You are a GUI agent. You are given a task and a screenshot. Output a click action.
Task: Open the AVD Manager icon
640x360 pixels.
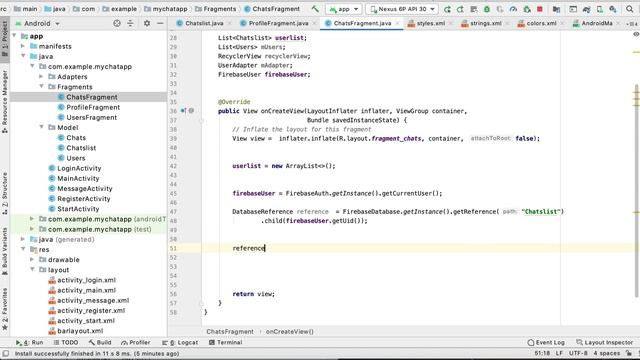tap(600, 9)
